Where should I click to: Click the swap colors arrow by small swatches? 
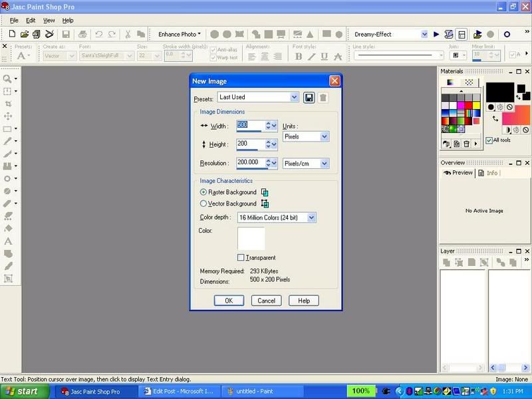pyautogui.click(x=518, y=97)
